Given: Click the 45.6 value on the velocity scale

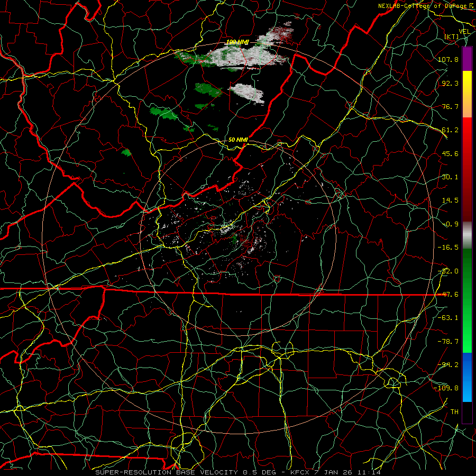Looking at the screenshot, I should (450, 153).
